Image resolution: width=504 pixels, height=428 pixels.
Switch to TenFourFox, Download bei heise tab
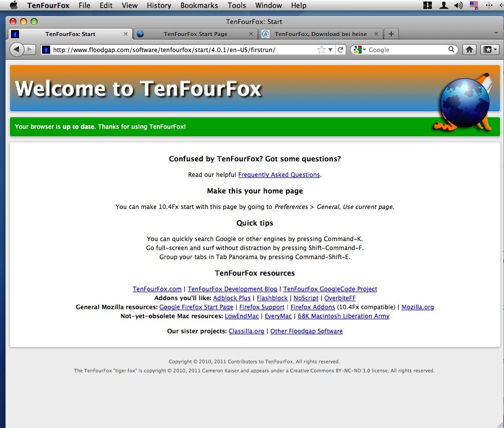[x=321, y=34]
